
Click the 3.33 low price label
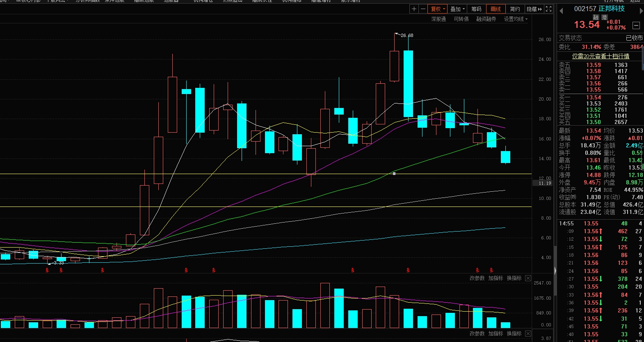[x=59, y=263]
